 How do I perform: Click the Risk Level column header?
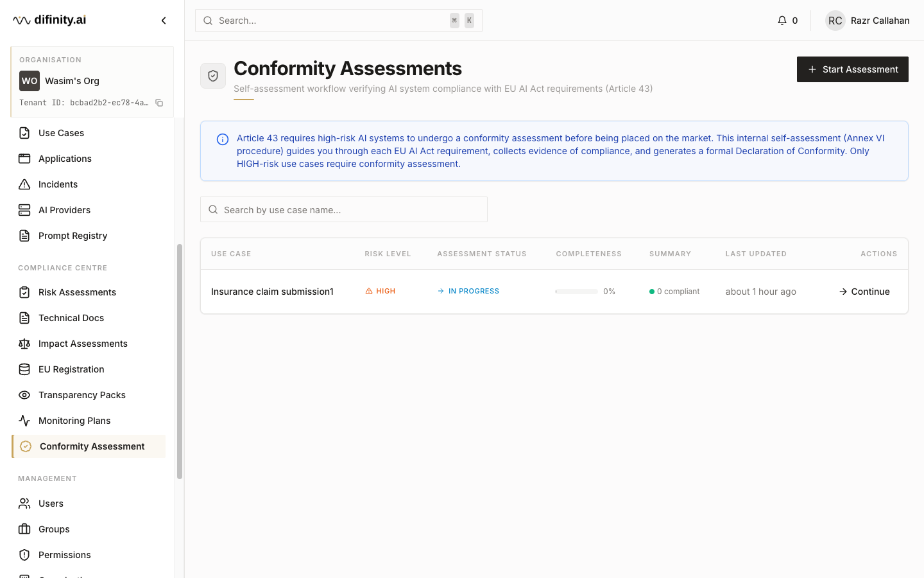[388, 254]
